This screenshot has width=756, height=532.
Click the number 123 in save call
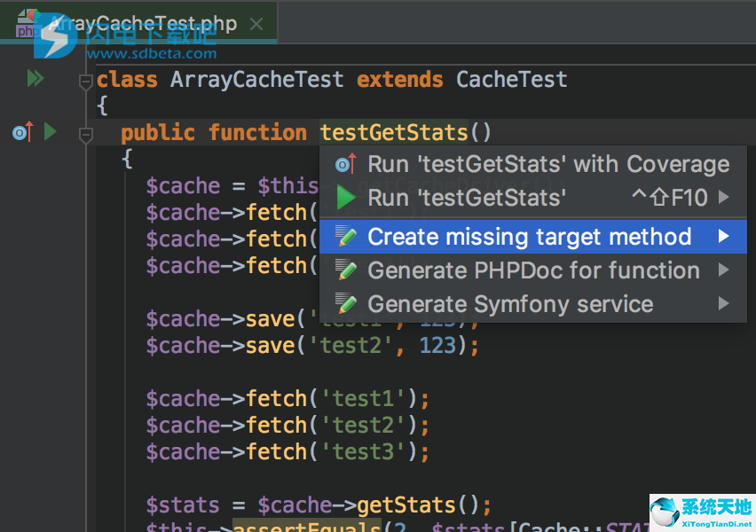(x=437, y=346)
